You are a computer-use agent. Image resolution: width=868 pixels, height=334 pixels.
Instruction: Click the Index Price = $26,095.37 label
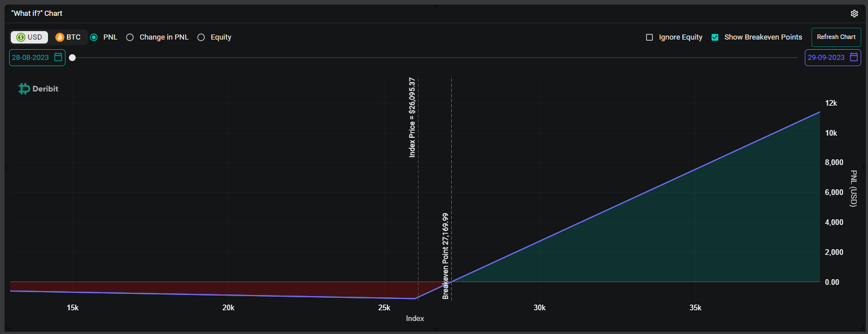pos(412,117)
